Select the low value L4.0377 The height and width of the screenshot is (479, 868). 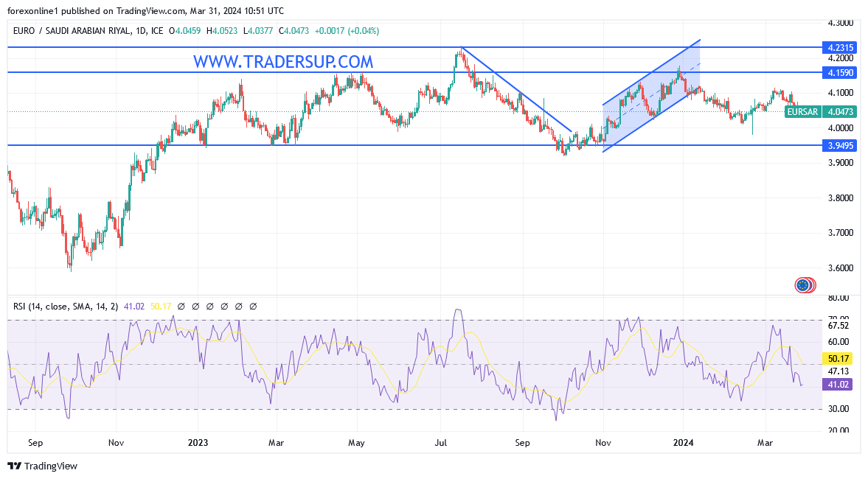click(x=258, y=31)
